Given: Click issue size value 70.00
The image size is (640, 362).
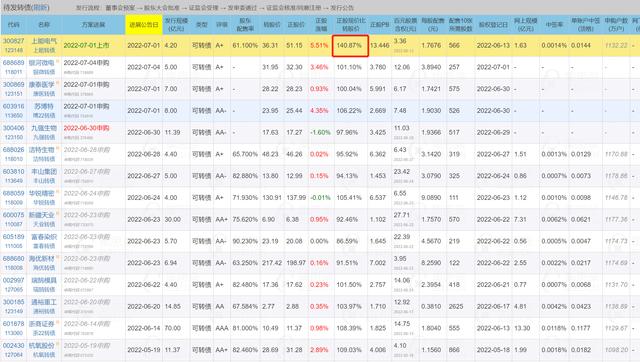Looking at the screenshot, I should point(173,328).
